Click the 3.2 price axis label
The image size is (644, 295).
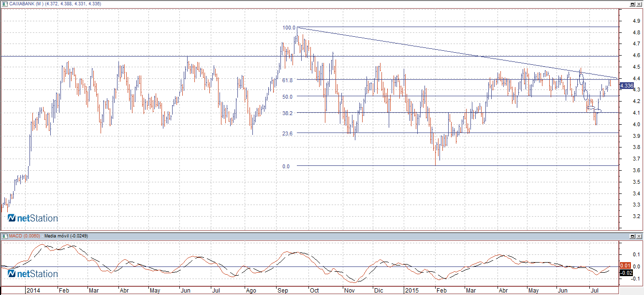637,217
